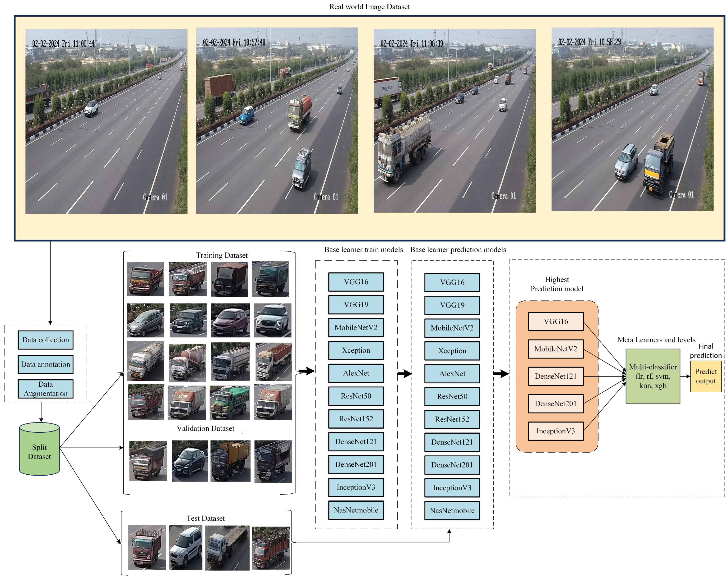Click the Data annotation box
Image resolution: width=728 pixels, height=578 pixels.
pyautogui.click(x=46, y=364)
